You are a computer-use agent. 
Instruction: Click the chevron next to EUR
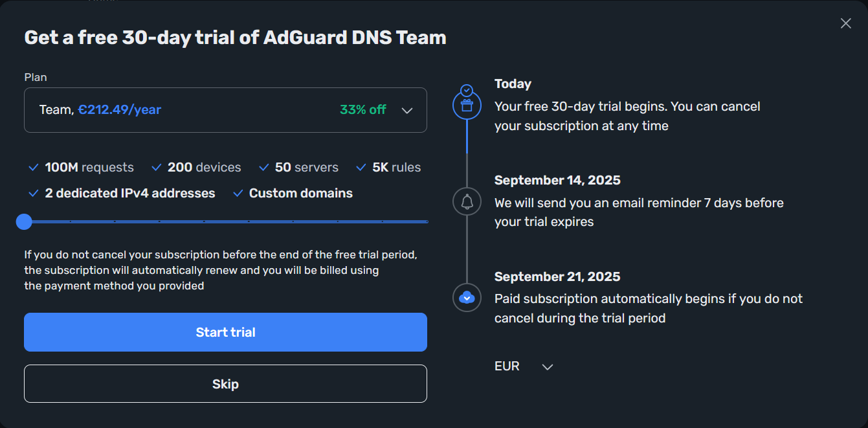coord(548,367)
